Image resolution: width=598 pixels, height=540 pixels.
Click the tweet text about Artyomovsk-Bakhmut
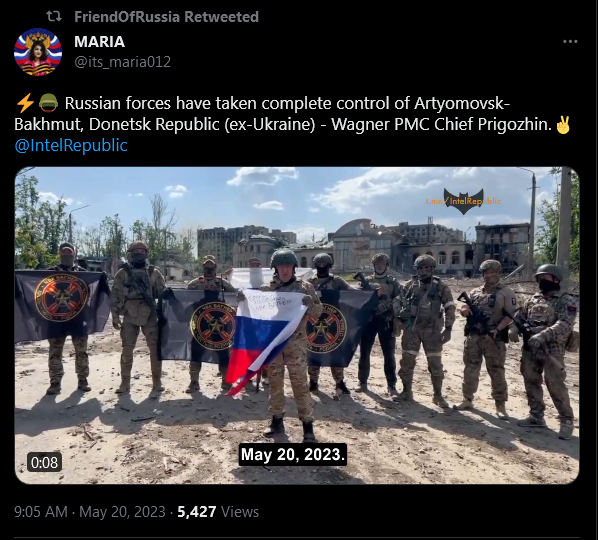(292, 114)
